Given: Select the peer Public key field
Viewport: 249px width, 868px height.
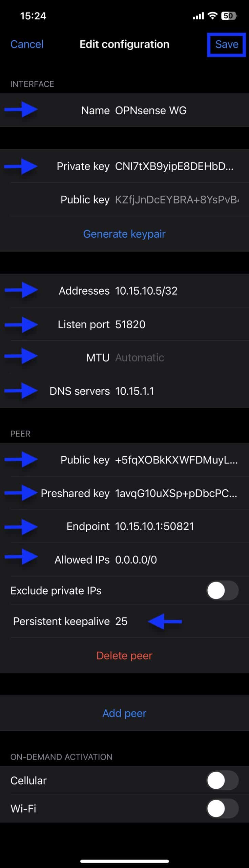Looking at the screenshot, I should (x=124, y=460).
